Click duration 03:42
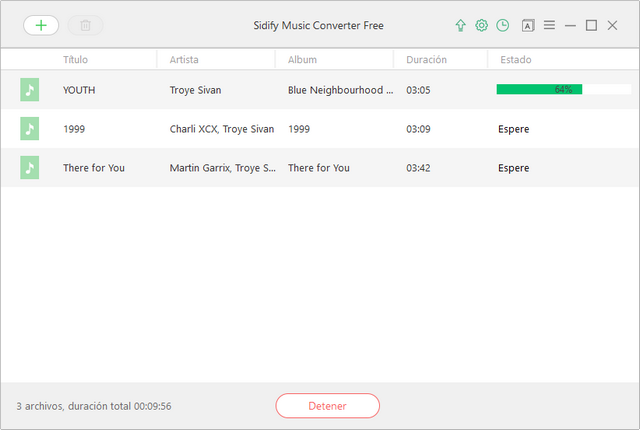This screenshot has width=640, height=430. (x=418, y=168)
